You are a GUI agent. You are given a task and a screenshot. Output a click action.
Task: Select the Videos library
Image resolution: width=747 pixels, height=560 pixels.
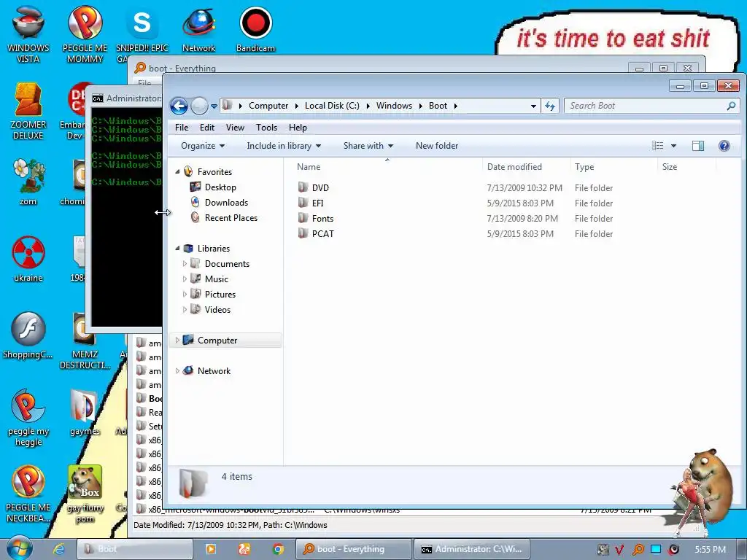[x=217, y=309]
